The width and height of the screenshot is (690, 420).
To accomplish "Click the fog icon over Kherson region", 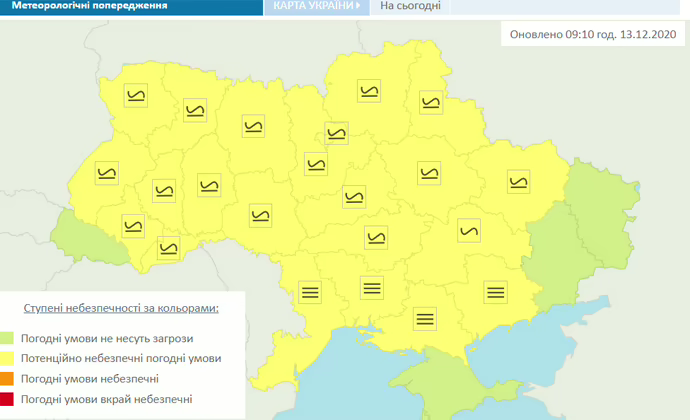I will coord(425,318).
